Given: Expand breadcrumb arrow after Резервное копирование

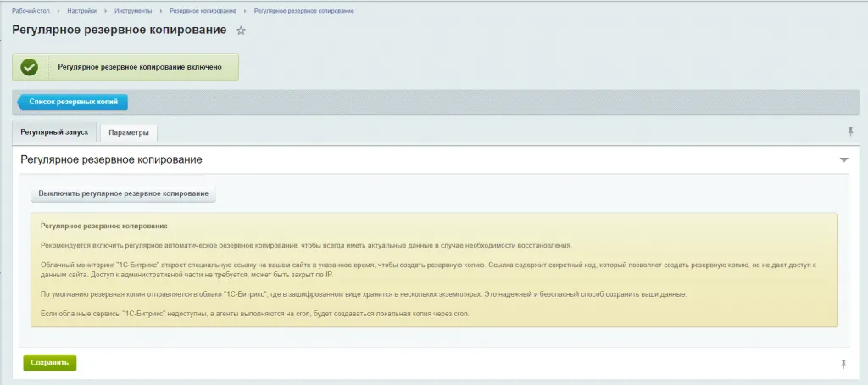Looking at the screenshot, I should point(243,11).
